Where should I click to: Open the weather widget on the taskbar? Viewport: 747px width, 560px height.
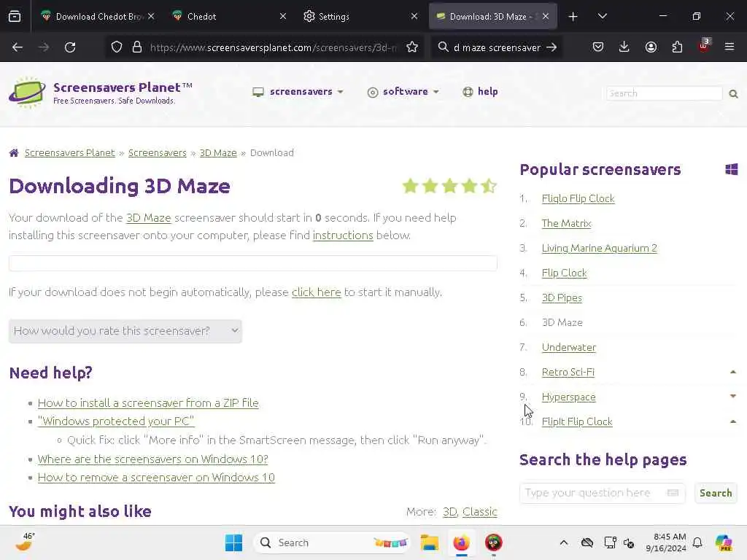click(25, 542)
